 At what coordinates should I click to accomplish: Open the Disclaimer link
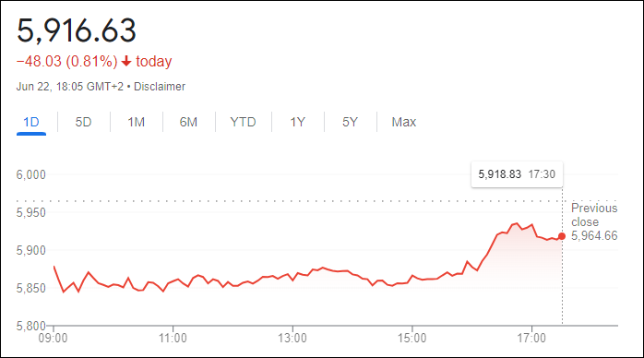pyautogui.click(x=160, y=87)
